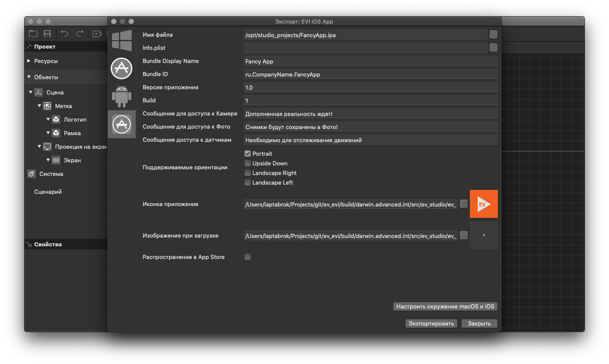This screenshot has width=609, height=364.
Task: Check the Landscape Right orientation
Action: pyautogui.click(x=248, y=173)
